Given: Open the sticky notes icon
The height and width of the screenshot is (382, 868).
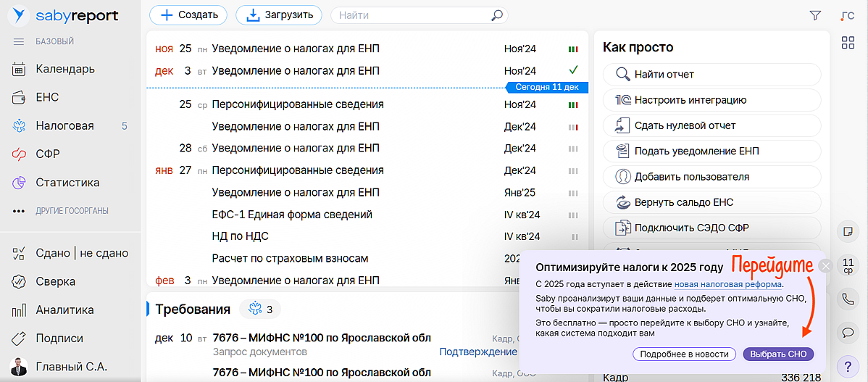Looking at the screenshot, I should tap(846, 231).
